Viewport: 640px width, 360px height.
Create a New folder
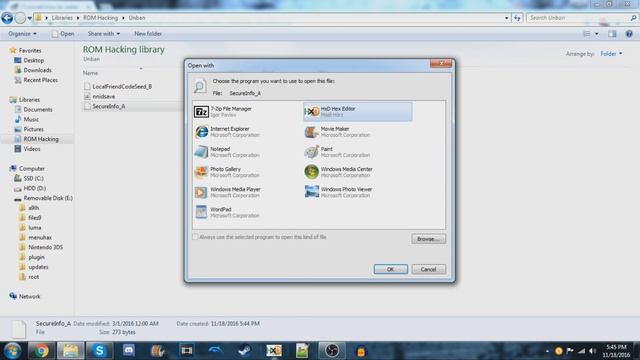[x=148, y=33]
